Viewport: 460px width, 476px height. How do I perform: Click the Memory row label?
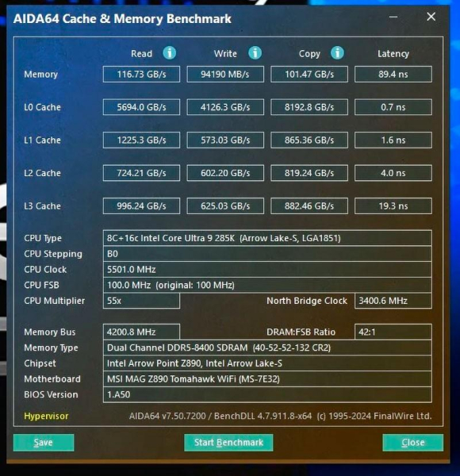[40, 74]
